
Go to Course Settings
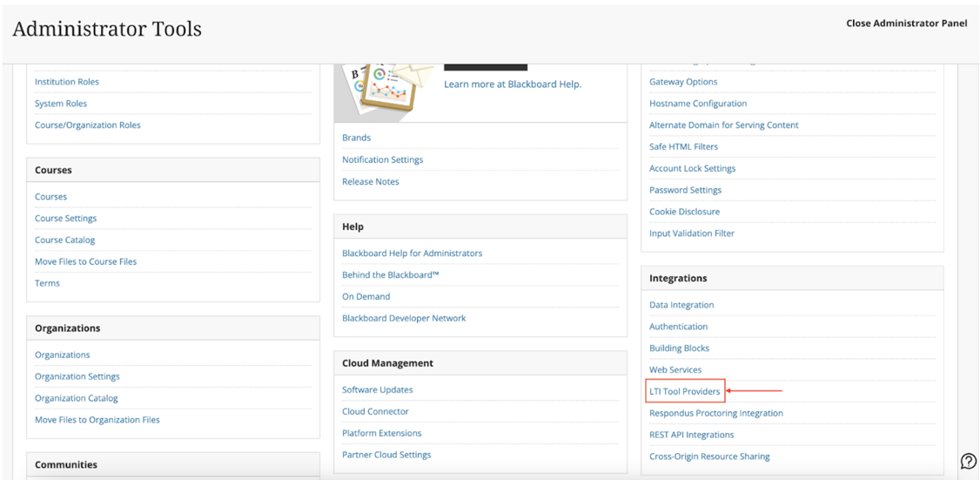tap(65, 219)
